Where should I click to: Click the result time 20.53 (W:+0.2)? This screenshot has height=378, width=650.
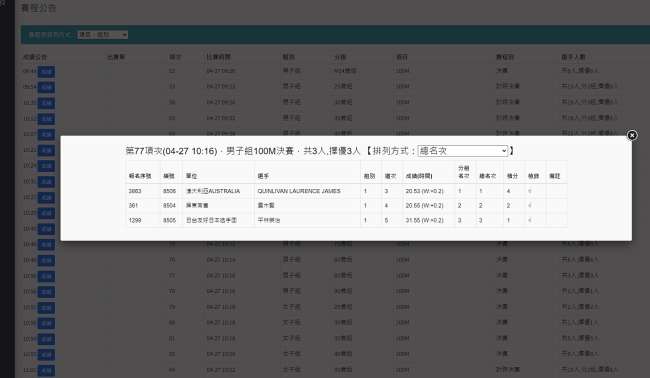(424, 191)
